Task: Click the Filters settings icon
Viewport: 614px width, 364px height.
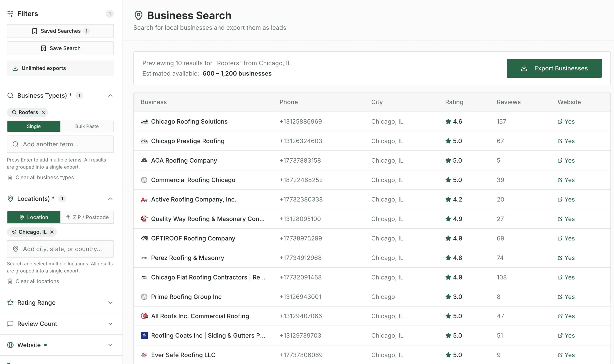Action: point(10,14)
